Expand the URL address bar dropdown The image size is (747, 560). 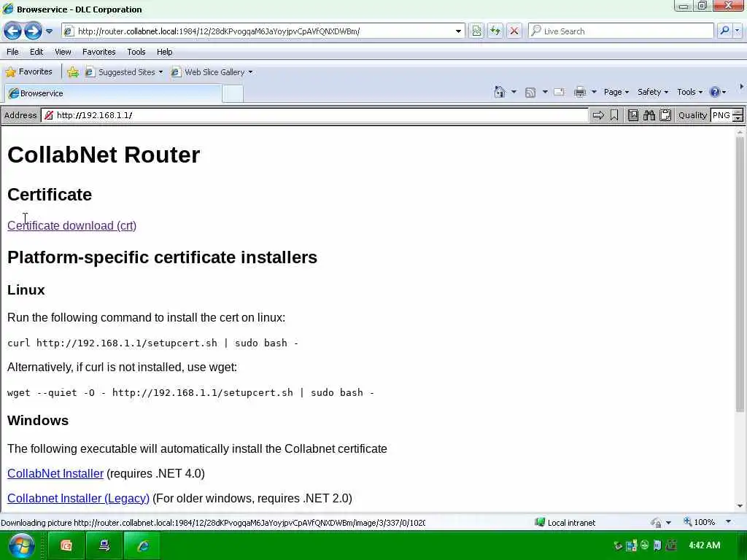pos(458,31)
